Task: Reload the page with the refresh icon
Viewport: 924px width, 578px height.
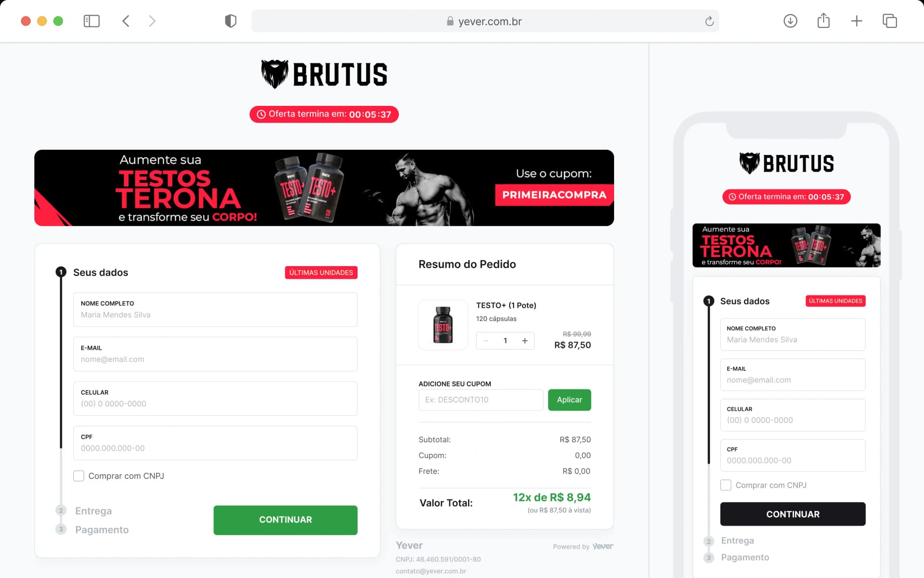Action: click(x=709, y=21)
